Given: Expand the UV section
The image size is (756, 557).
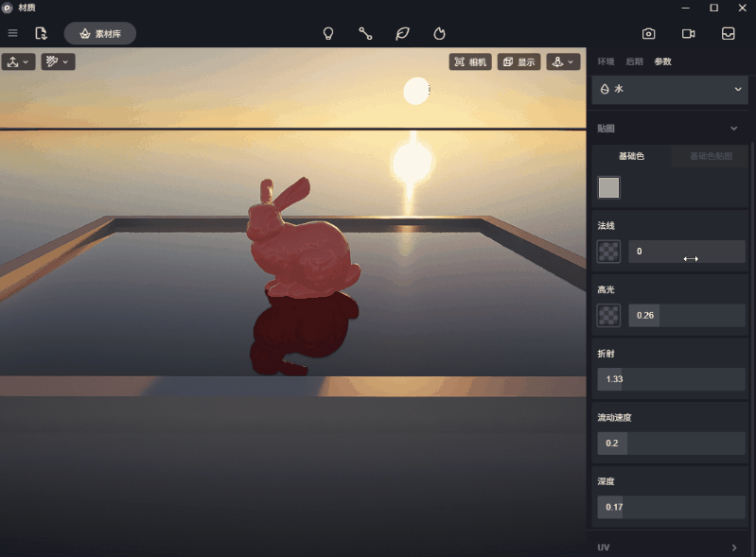Looking at the screenshot, I should pos(734,548).
